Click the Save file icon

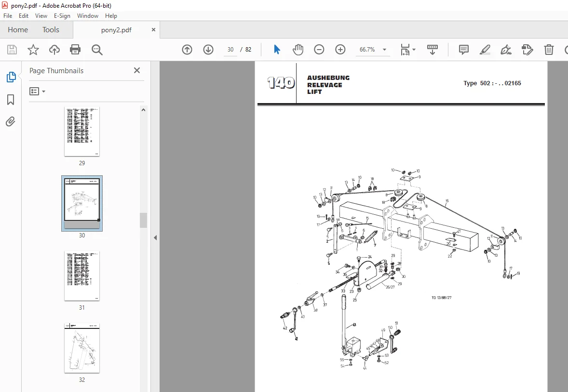pos(12,50)
